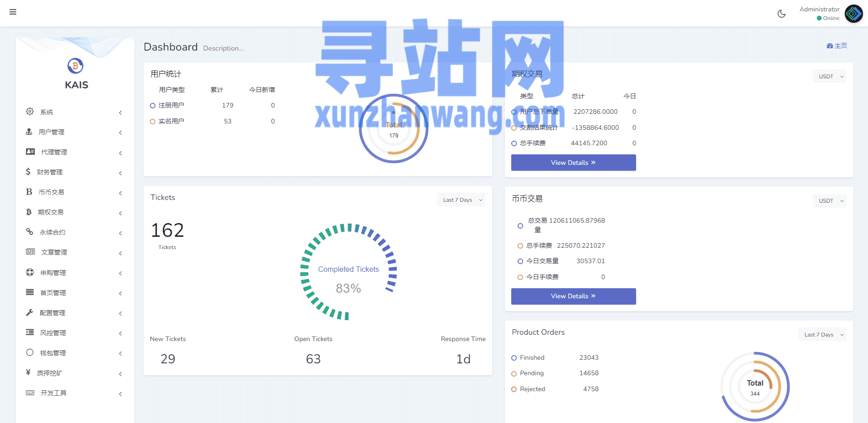Click the 今日交易量 legend marker
The image size is (868, 423).
[x=520, y=261]
